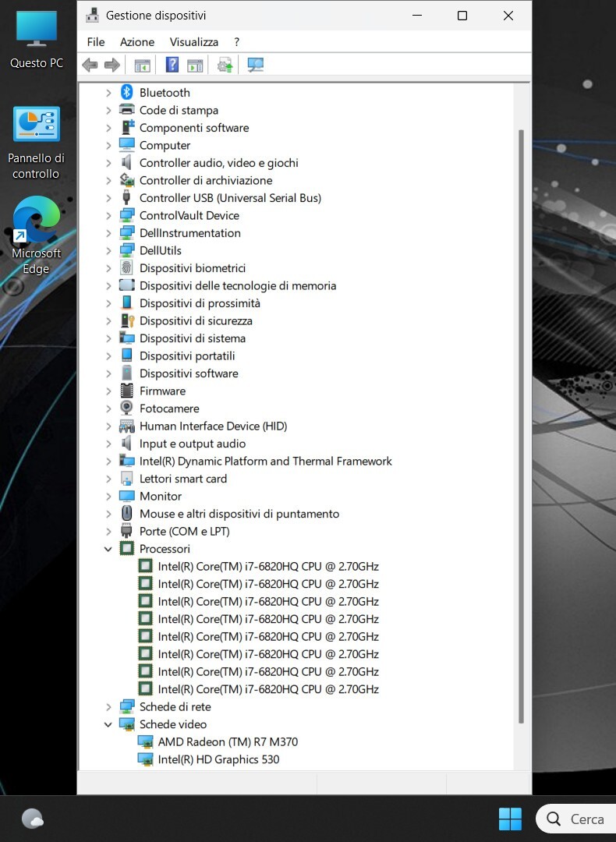Viewport: 616px width, 842px height.
Task: Open Pannello di controllo desktop icon
Action: click(x=37, y=143)
